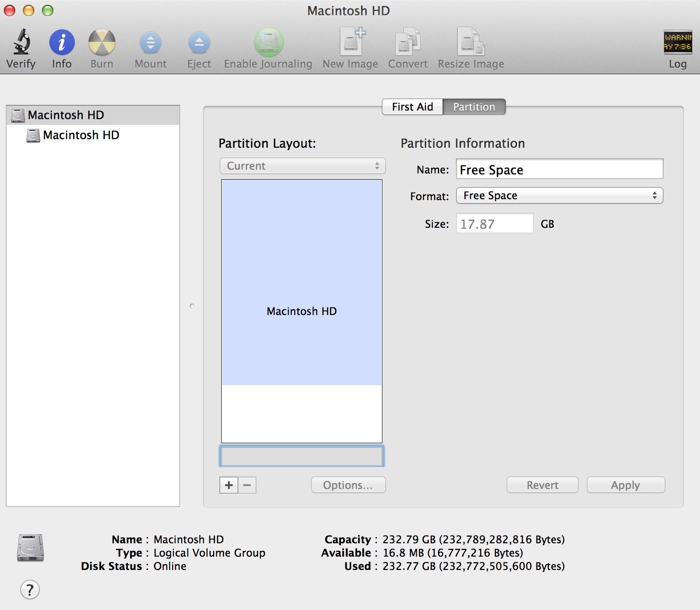Click the Available value 16.8 MB text
The height and width of the screenshot is (610, 700).
pyautogui.click(x=453, y=553)
